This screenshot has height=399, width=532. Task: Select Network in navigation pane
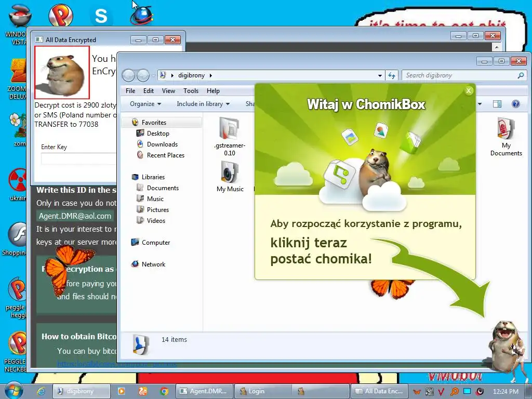(153, 264)
